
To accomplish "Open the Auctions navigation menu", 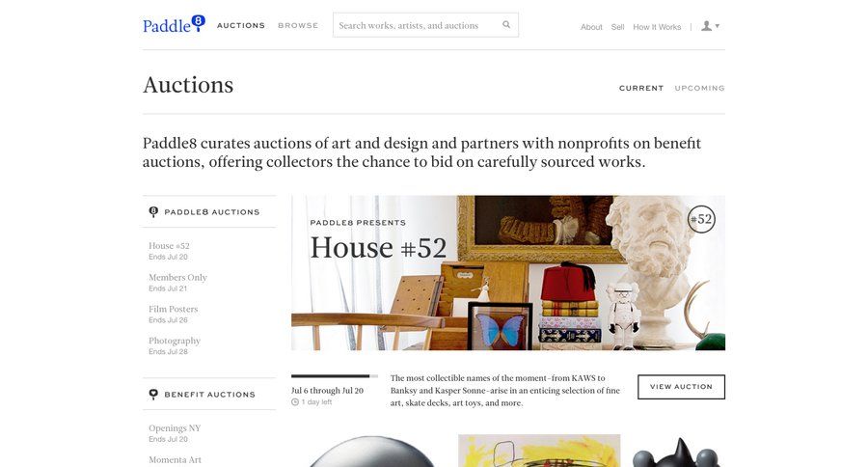I will coord(241,25).
